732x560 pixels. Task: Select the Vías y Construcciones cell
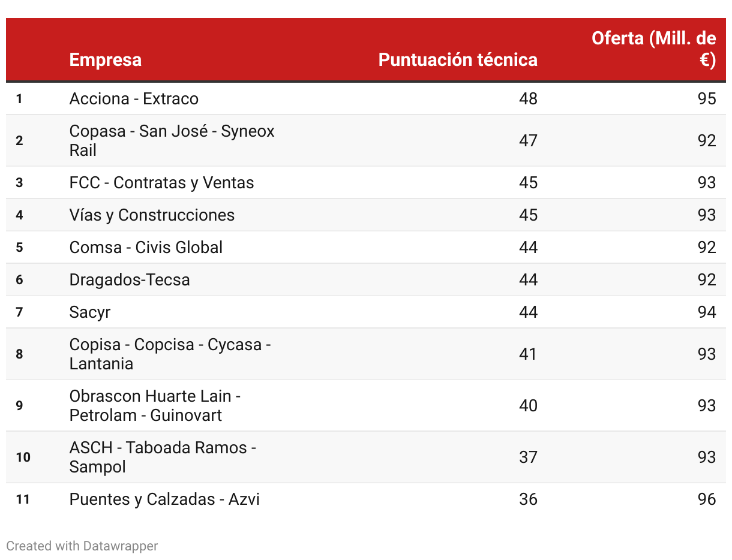click(x=152, y=215)
